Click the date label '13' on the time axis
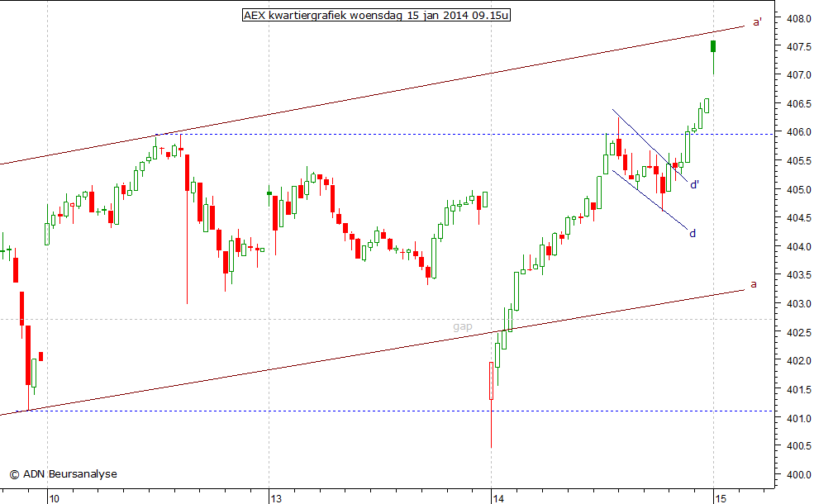 tap(276, 499)
